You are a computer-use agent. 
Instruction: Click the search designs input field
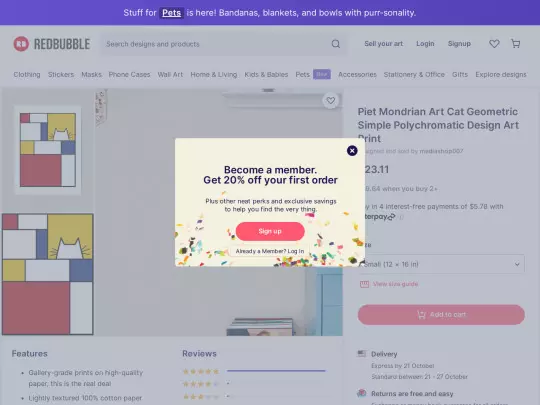217,44
